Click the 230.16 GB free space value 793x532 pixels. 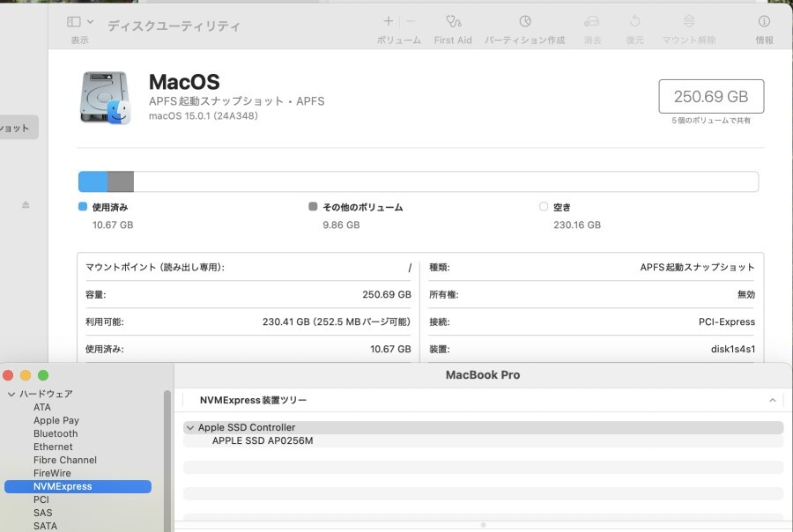click(577, 225)
